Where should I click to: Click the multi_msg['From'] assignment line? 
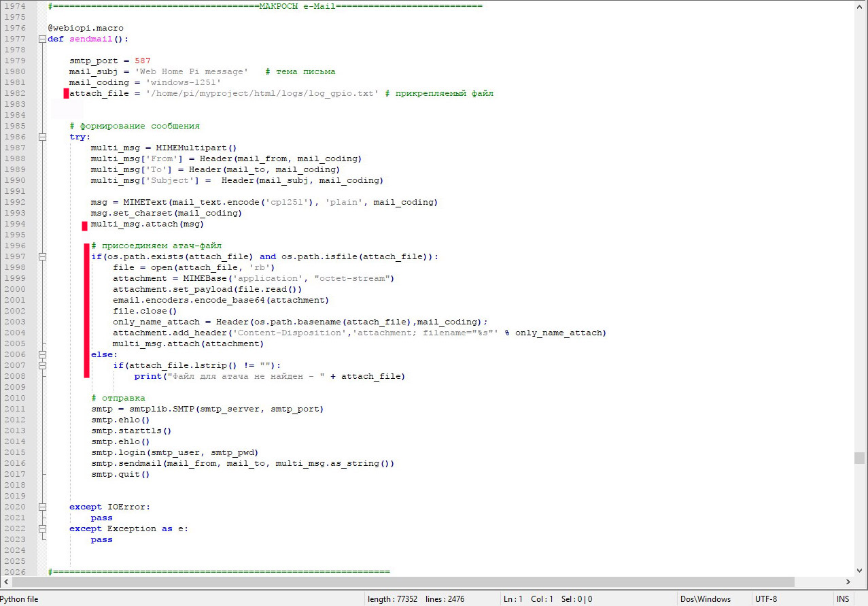pyautogui.click(x=226, y=158)
